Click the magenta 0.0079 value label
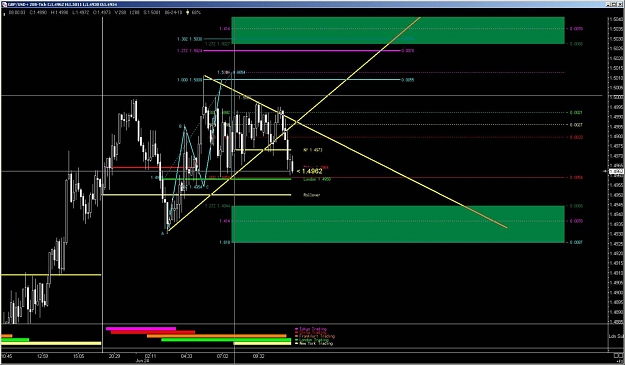 [407, 51]
